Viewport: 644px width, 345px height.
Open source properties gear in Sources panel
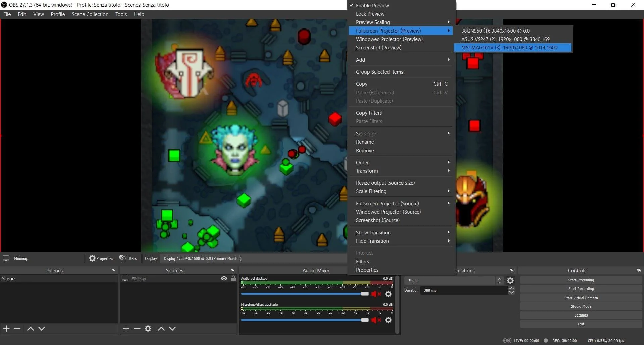click(148, 329)
